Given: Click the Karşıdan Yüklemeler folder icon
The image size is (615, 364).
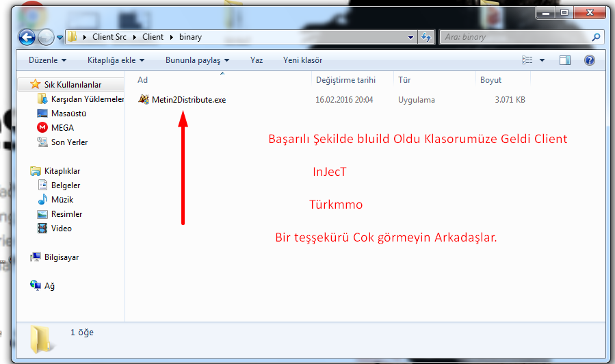Looking at the screenshot, I should pos(42,99).
